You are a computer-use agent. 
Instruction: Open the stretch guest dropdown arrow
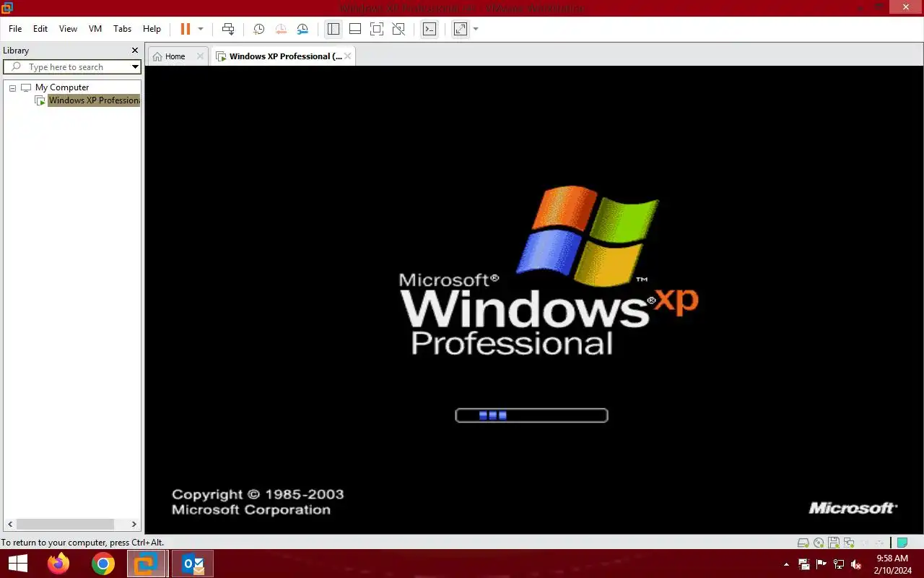(476, 29)
